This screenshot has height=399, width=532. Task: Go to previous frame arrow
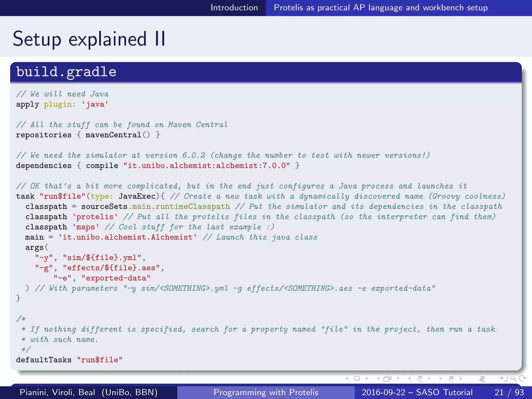[x=378, y=378]
